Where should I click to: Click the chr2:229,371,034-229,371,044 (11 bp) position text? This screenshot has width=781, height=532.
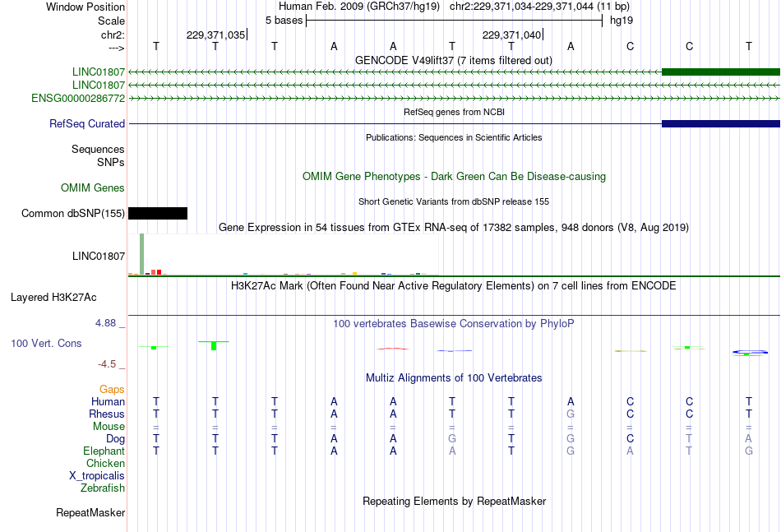[x=539, y=7]
